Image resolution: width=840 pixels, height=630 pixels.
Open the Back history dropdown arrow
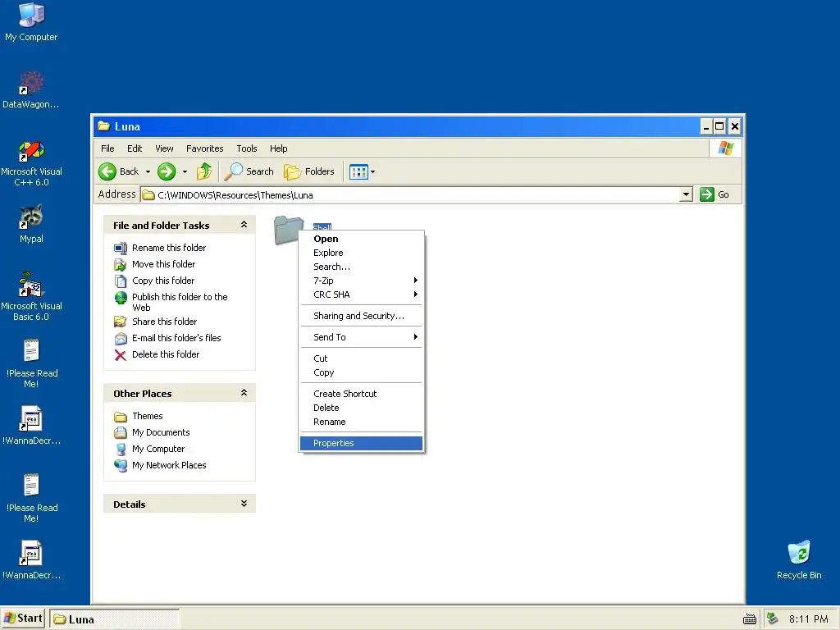148,172
